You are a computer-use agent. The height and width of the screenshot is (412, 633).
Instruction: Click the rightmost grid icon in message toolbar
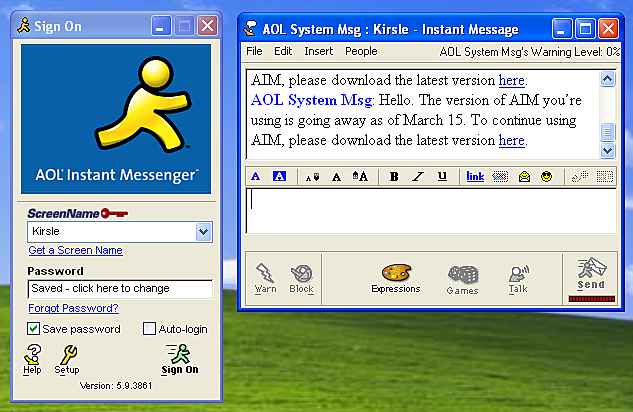pos(605,177)
